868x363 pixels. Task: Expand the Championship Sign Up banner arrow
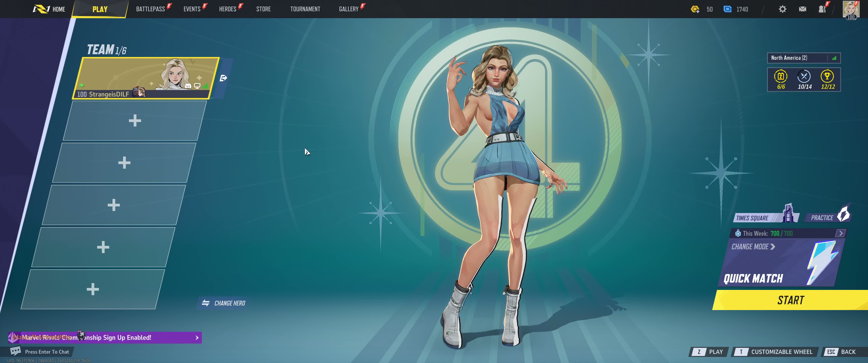click(x=197, y=337)
